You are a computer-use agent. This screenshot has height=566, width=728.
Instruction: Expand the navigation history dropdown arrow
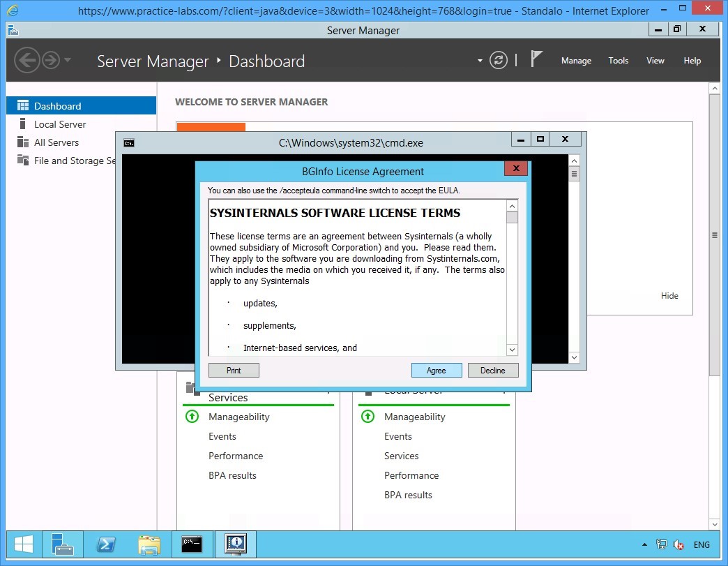(68, 61)
